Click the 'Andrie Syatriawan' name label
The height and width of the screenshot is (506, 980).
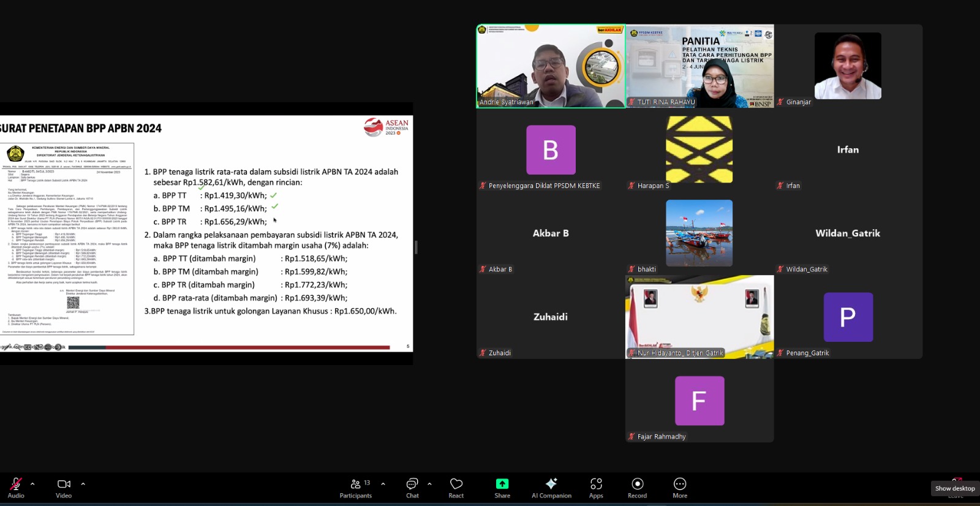pyautogui.click(x=507, y=102)
